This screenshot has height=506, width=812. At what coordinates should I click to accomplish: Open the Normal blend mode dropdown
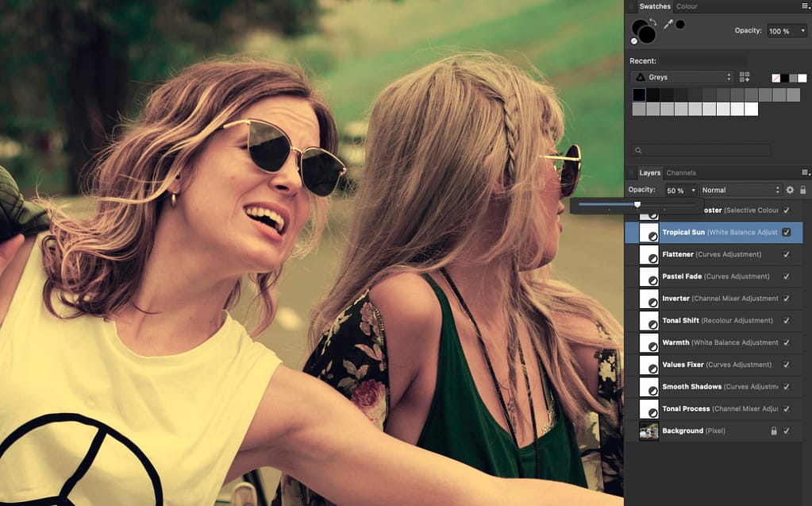click(740, 190)
